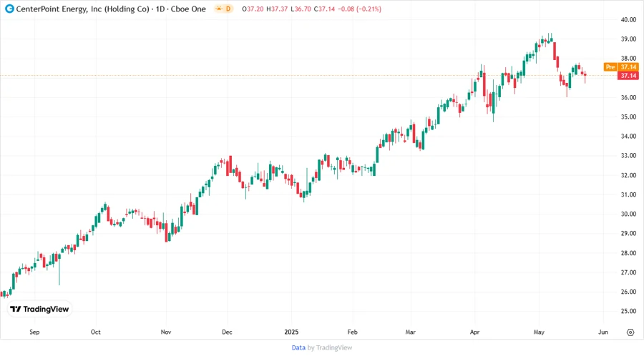Click the 40.00 price axis label

click(x=628, y=20)
